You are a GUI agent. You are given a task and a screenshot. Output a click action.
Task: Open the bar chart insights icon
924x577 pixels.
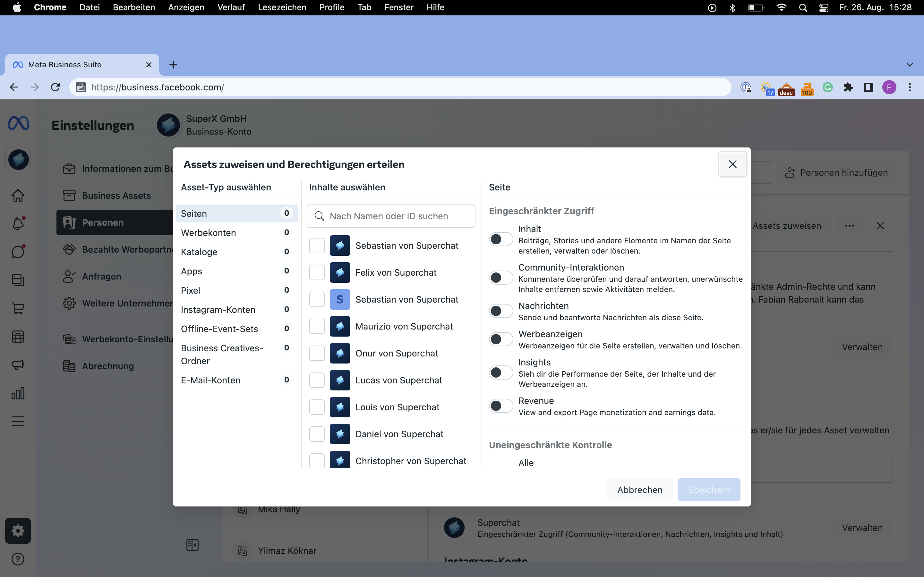[18, 393]
